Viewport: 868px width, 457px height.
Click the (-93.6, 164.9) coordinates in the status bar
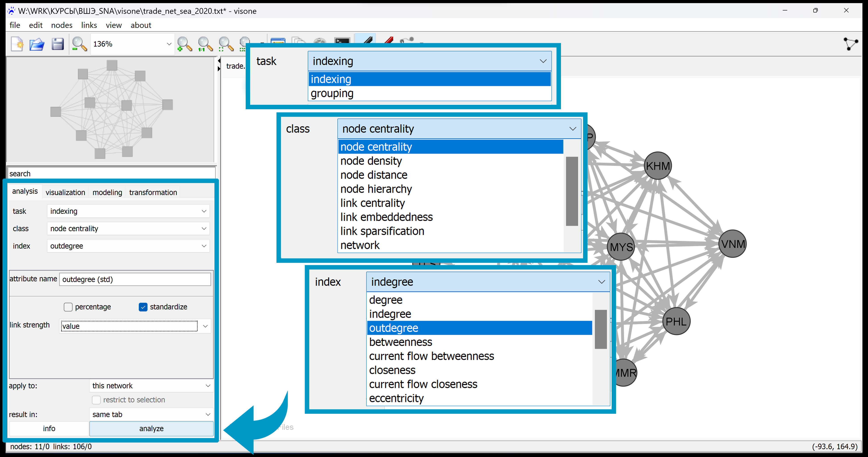tap(835, 447)
